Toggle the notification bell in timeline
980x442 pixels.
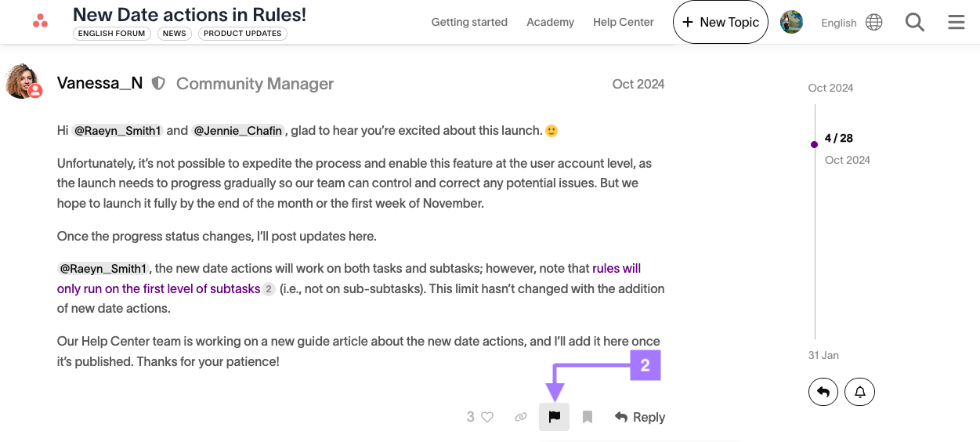point(859,391)
